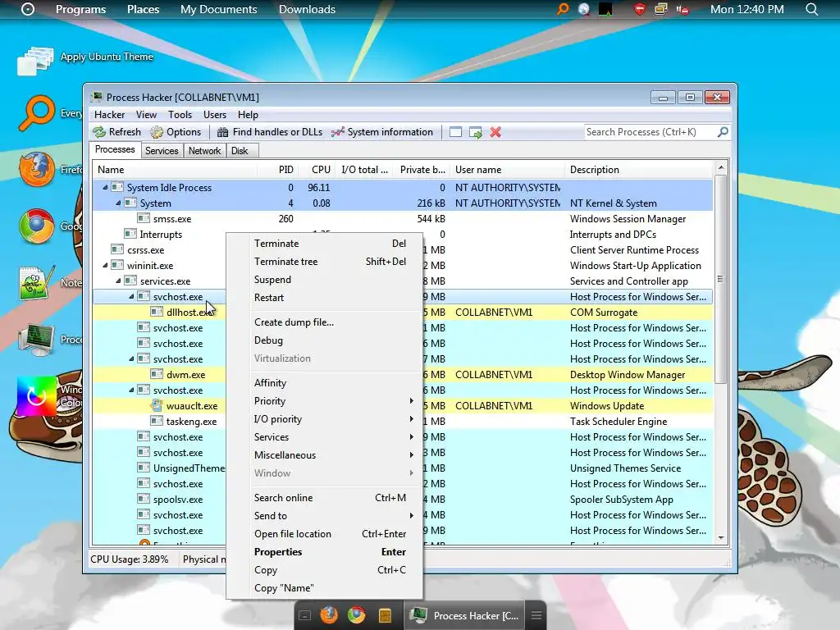
Task: Collapse the System Idle Process tree node
Action: [x=105, y=188]
